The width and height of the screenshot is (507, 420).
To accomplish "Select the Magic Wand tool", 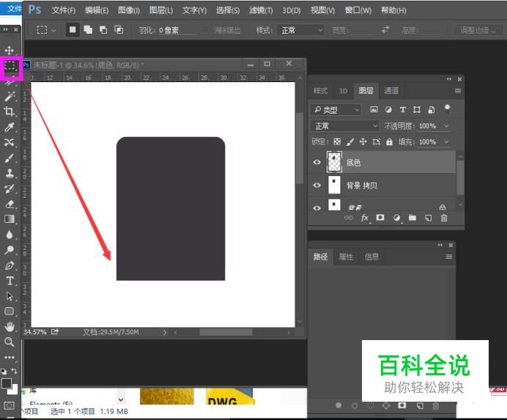I will click(x=10, y=96).
